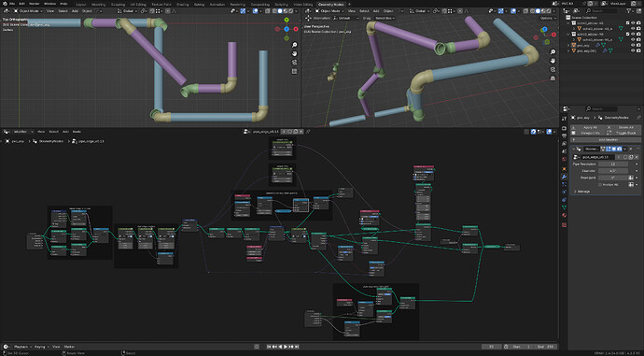The height and width of the screenshot is (356, 644).
Task: Enable the Random All checkbox in modifier
Action: pos(600,185)
